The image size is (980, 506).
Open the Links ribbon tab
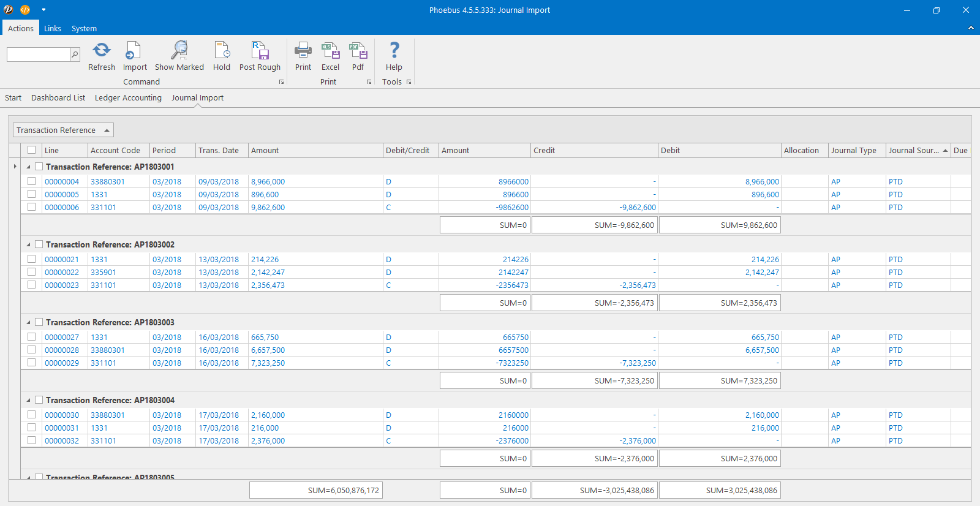[53, 28]
